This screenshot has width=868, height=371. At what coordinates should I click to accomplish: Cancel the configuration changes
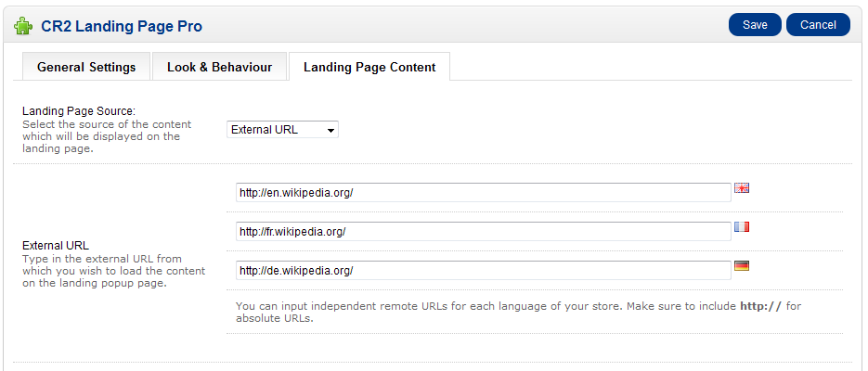[x=818, y=25]
